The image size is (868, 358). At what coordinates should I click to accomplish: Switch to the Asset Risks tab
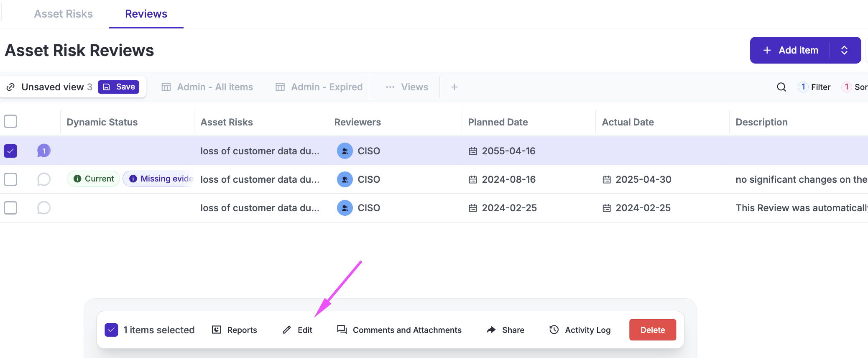click(x=64, y=14)
